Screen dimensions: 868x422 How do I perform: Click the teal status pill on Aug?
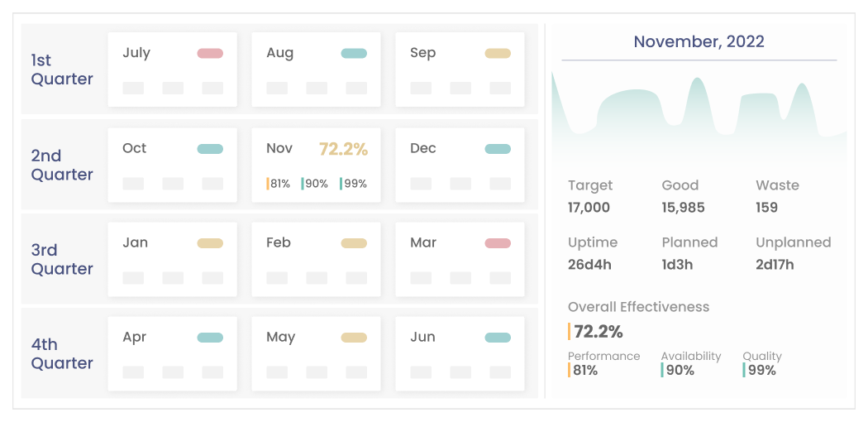(x=354, y=54)
